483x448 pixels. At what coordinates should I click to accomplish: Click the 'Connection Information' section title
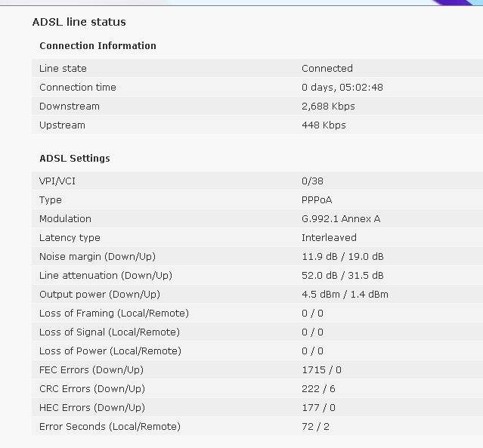[x=98, y=46]
